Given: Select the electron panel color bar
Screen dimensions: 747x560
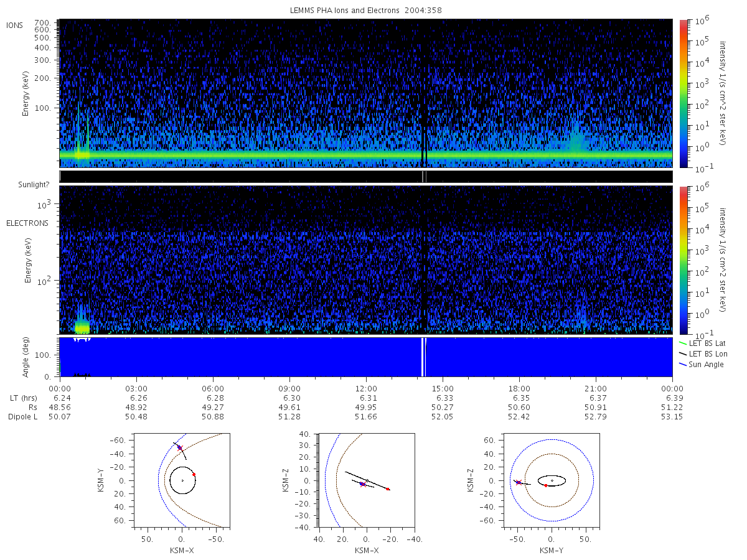Looking at the screenshot, I should click(x=683, y=260).
